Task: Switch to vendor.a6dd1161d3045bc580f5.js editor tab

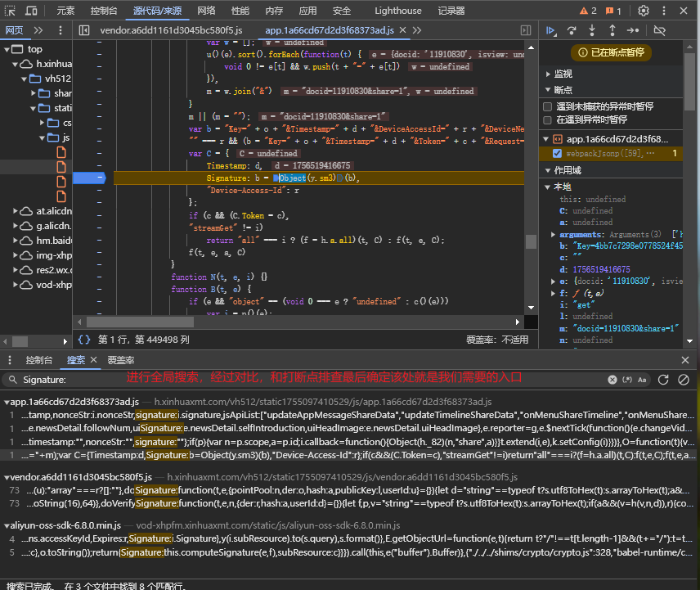Action: (171, 30)
